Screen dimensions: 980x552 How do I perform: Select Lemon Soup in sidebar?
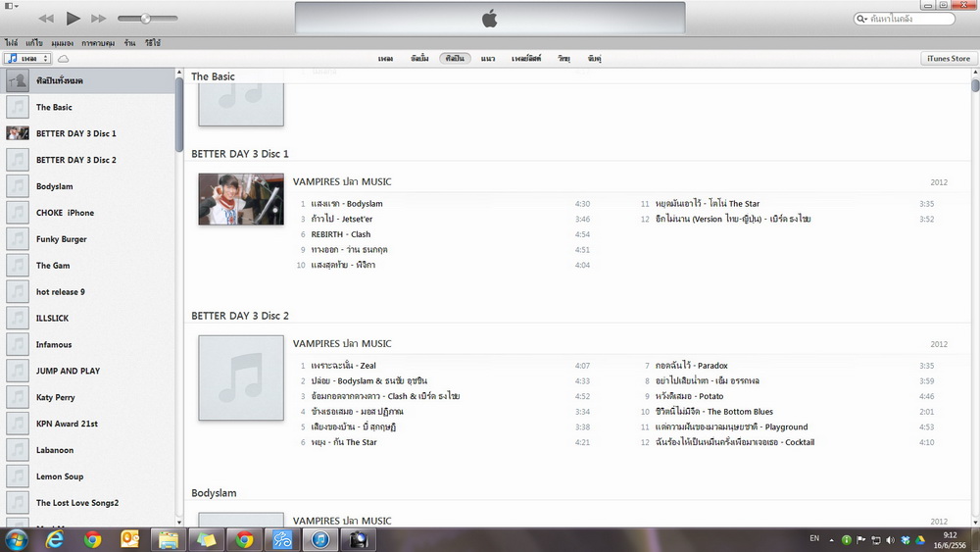87,477
